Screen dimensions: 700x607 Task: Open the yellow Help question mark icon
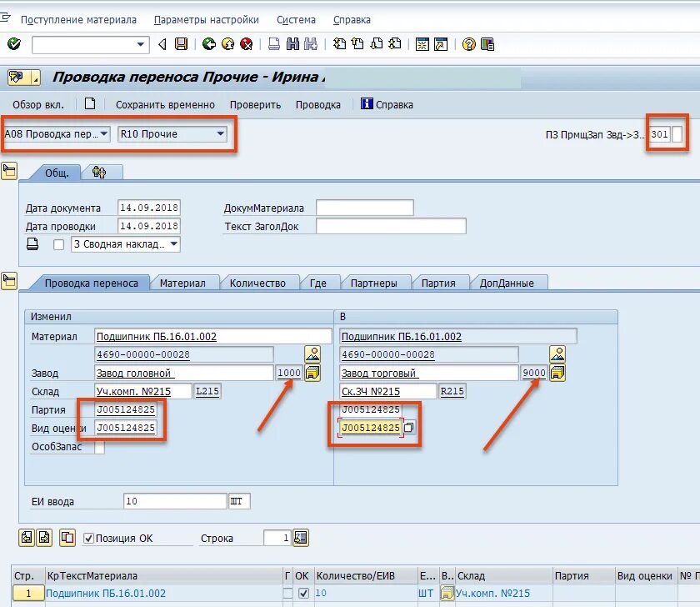coord(469,44)
